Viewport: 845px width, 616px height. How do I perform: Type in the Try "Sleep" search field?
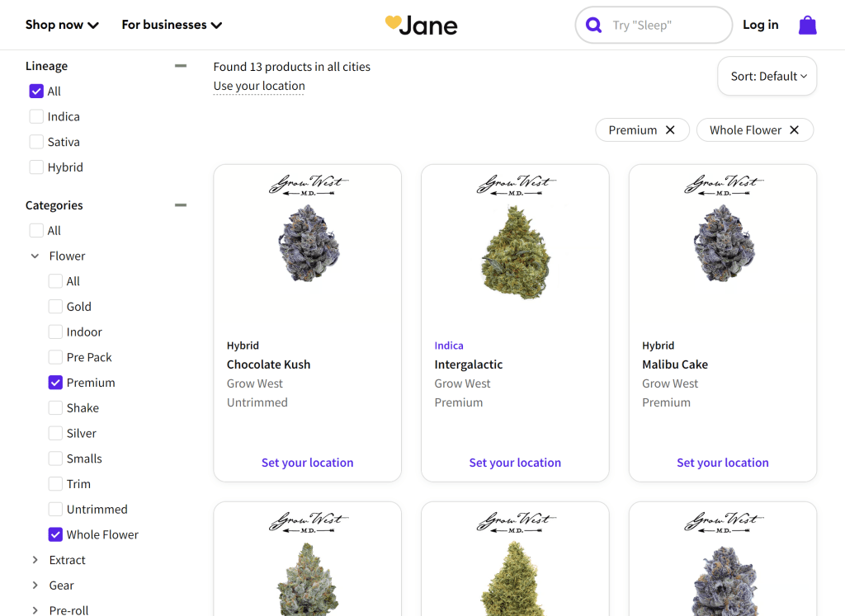[664, 26]
